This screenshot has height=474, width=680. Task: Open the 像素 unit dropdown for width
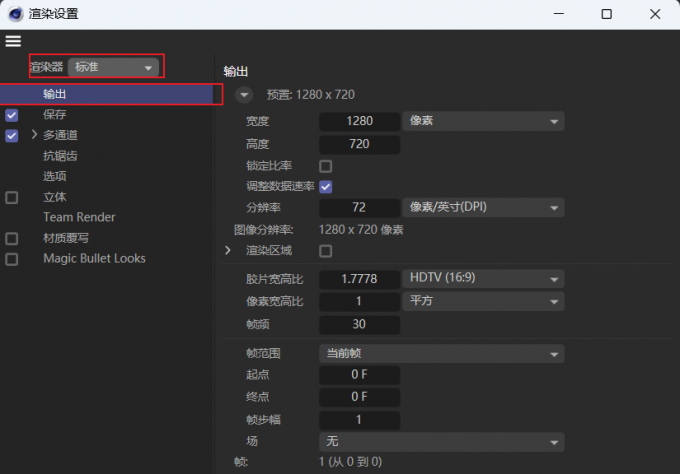(x=484, y=121)
